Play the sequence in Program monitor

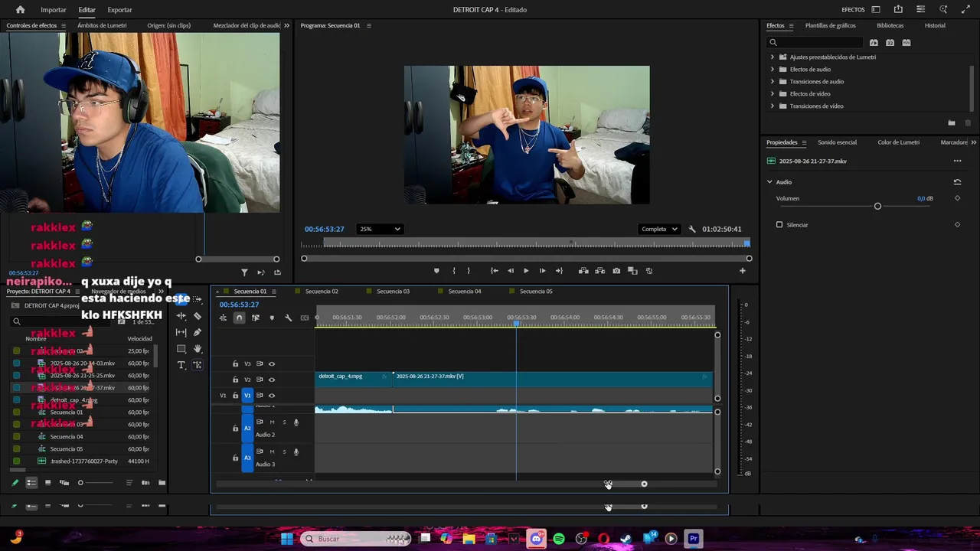[x=526, y=271]
